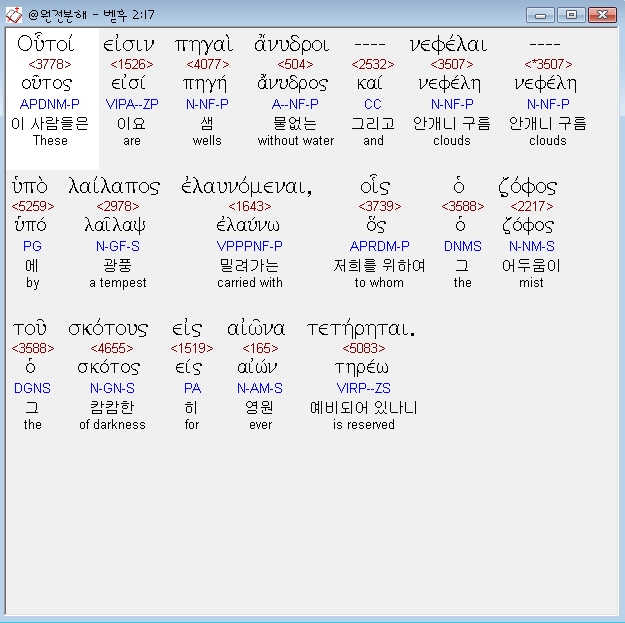Click the parsing code N-NM-S

(532, 246)
